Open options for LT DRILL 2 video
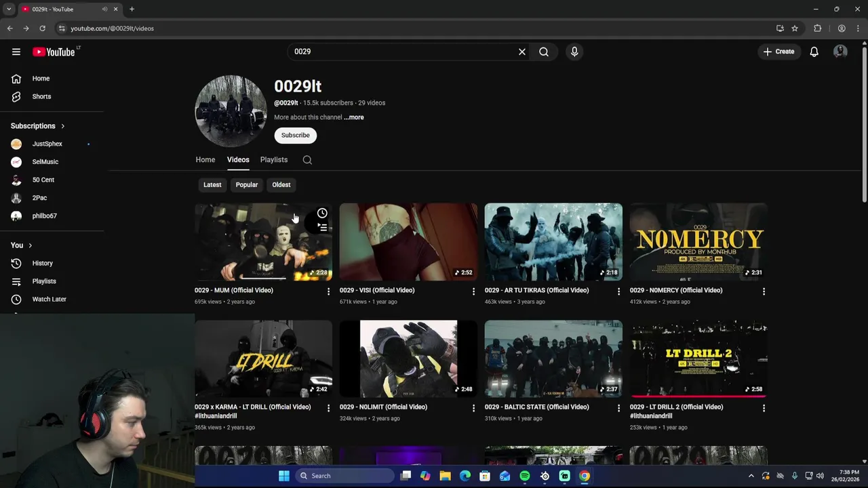868x488 pixels. click(764, 408)
